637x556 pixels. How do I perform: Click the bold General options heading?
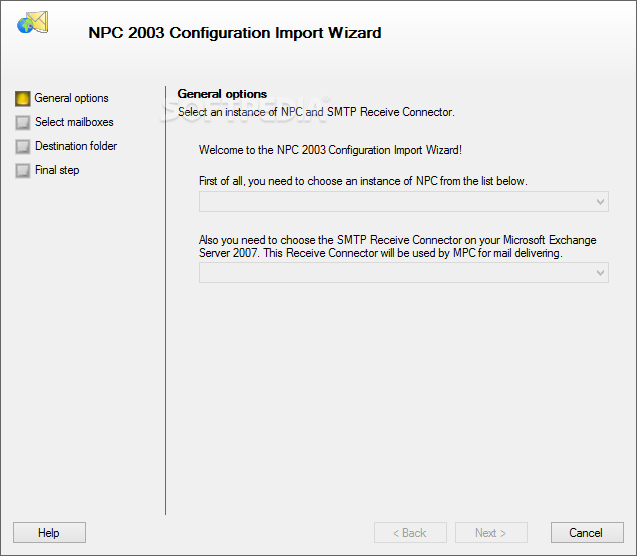point(222,94)
